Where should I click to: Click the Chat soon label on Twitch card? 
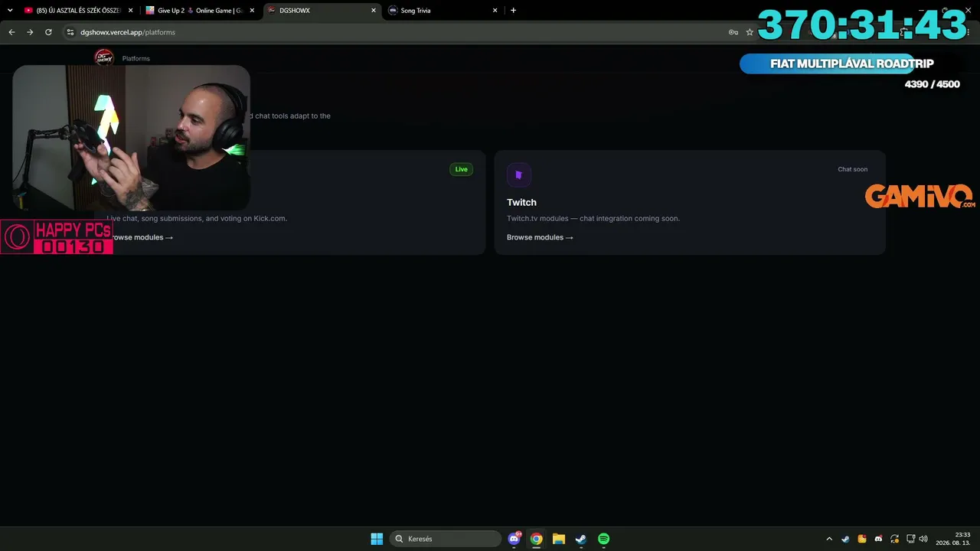click(x=853, y=169)
